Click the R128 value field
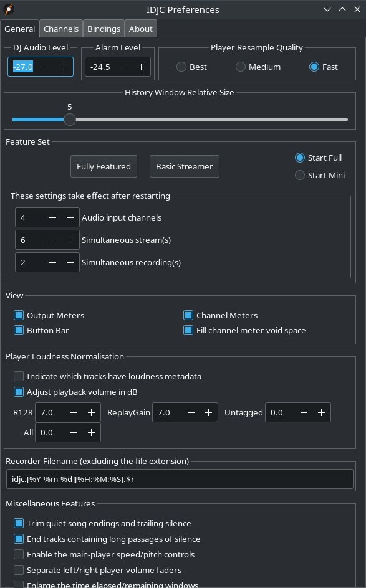The image size is (366, 588). click(x=51, y=412)
